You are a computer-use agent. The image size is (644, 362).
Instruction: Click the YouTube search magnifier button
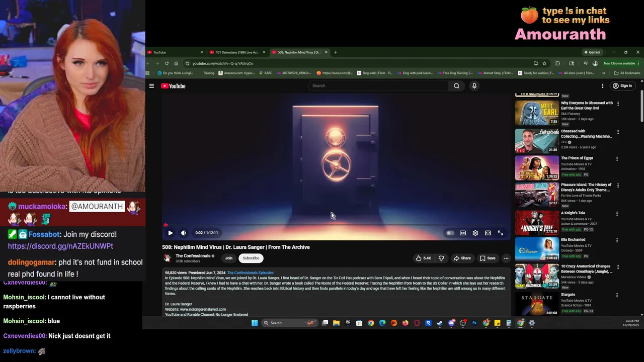[x=456, y=86]
